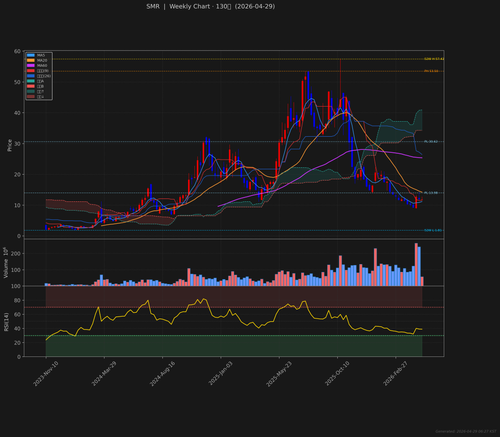Click the purple MA60 legend swatch
Image resolution: width=500 pixels, height=437 pixels.
tap(31, 66)
